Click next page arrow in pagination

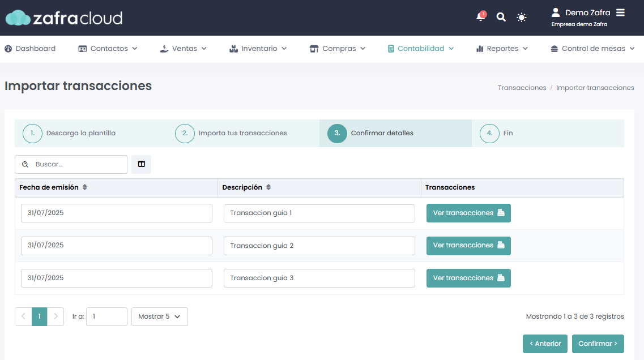pos(56,316)
